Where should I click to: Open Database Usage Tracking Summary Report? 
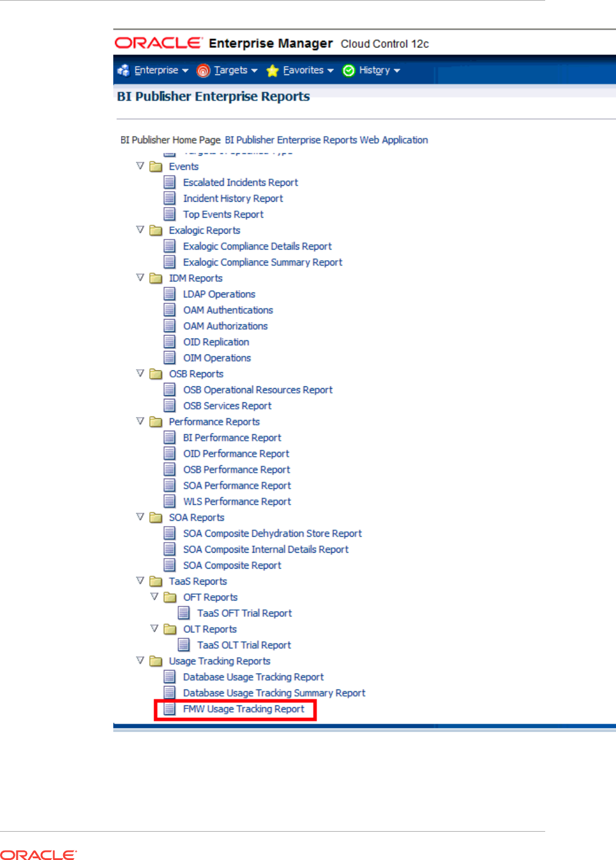pyautogui.click(x=274, y=692)
